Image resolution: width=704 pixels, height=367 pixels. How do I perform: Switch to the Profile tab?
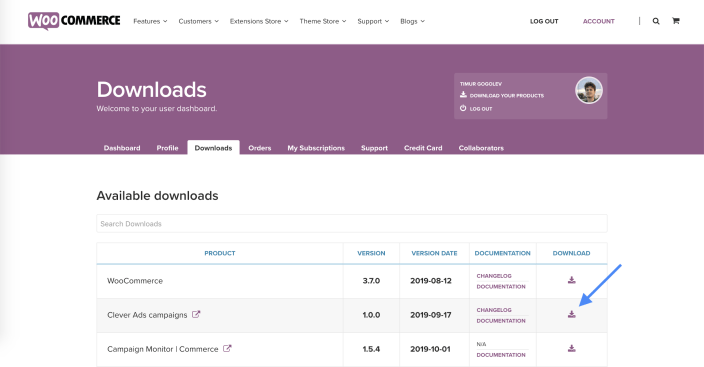click(167, 148)
